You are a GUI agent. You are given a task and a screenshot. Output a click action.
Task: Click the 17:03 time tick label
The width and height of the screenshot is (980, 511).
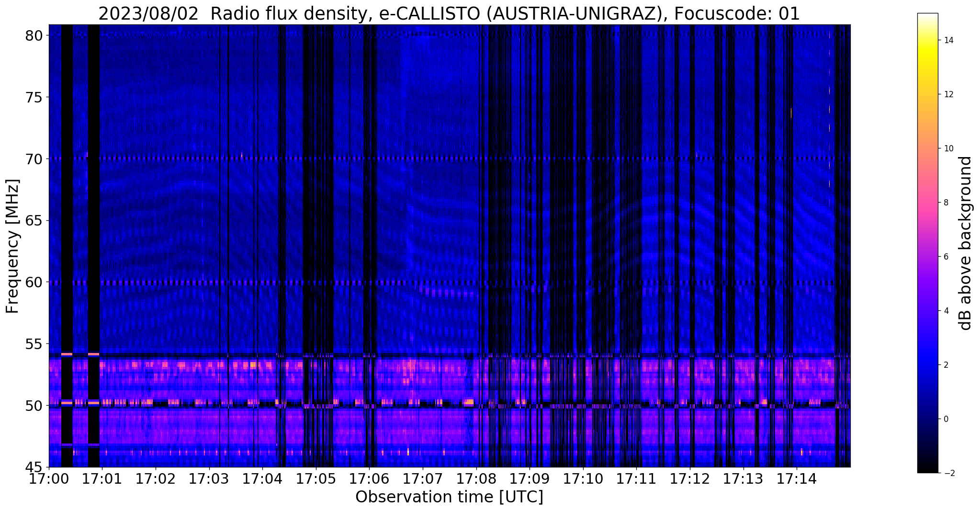209,478
